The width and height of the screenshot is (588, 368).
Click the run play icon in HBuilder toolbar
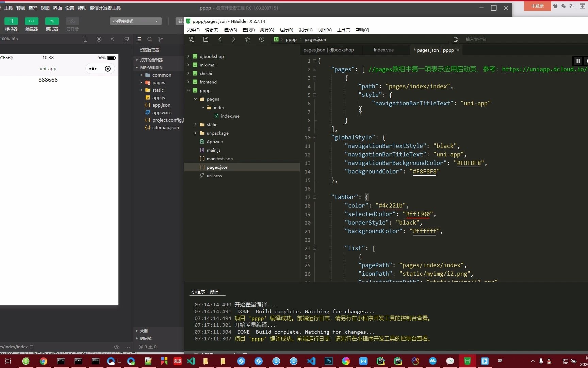pos(262,39)
